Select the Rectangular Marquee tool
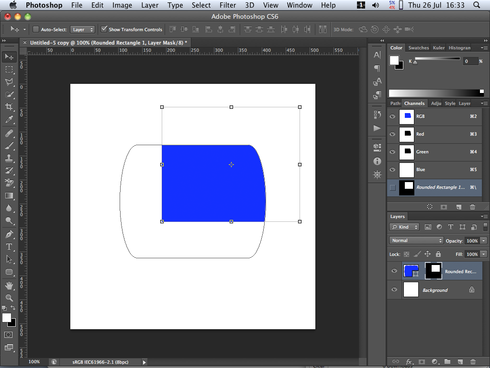Viewport: 490px width, 368px height. 9,69
